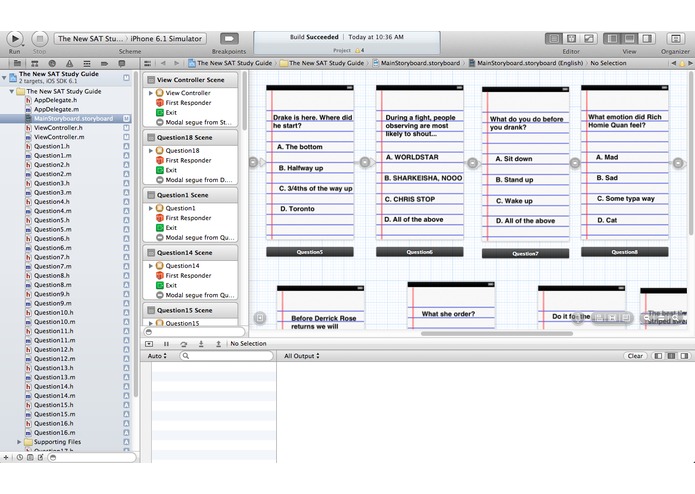695x494 pixels.
Task: Show the Symbol navigator tab
Action: pos(35,63)
